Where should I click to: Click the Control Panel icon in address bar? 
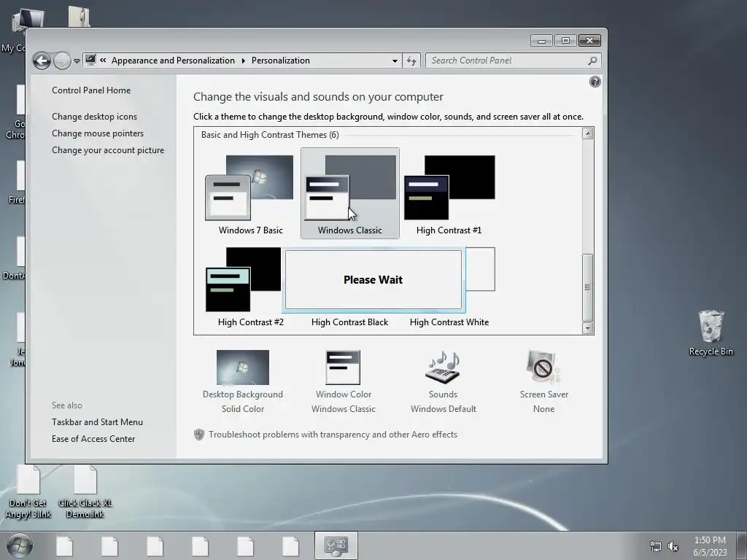click(x=90, y=60)
